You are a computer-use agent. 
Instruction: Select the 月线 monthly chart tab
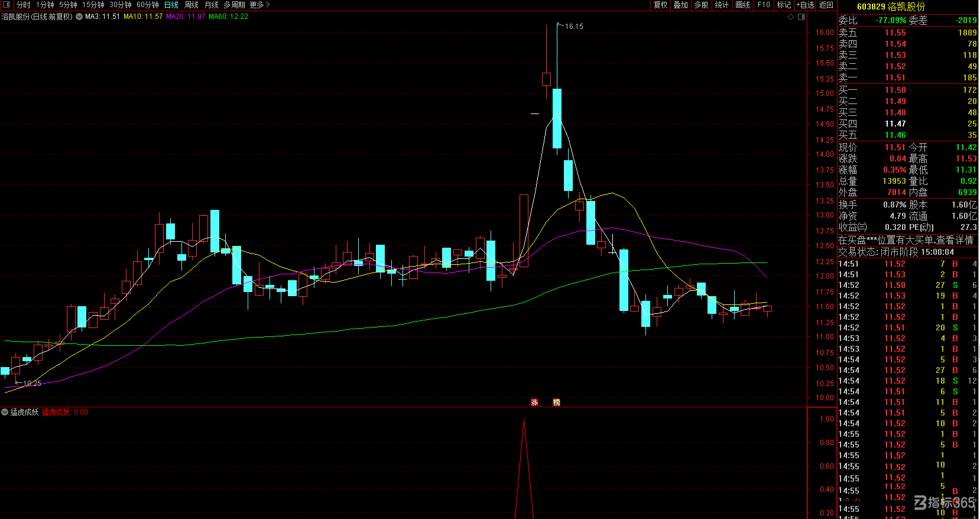(212, 5)
